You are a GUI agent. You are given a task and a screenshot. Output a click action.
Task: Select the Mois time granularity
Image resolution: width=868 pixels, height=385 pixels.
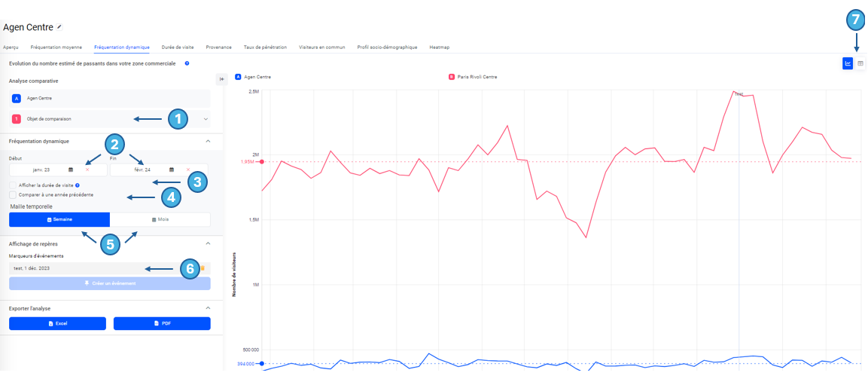(160, 219)
